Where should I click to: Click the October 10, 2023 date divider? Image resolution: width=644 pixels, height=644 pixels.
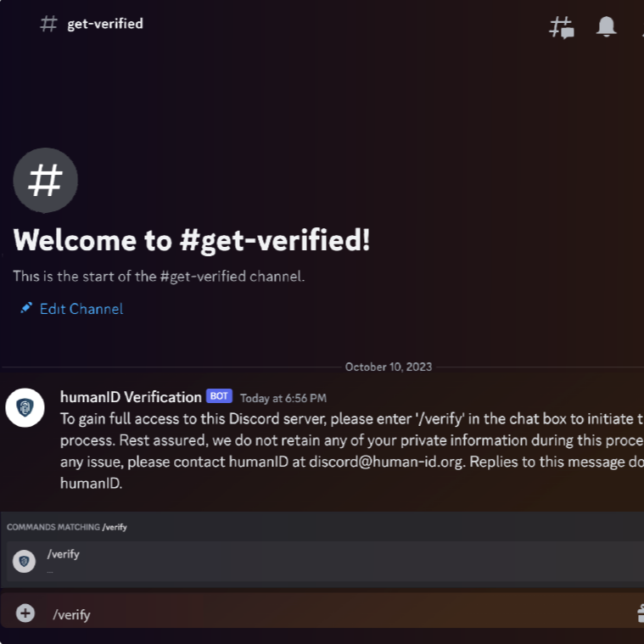tap(389, 367)
